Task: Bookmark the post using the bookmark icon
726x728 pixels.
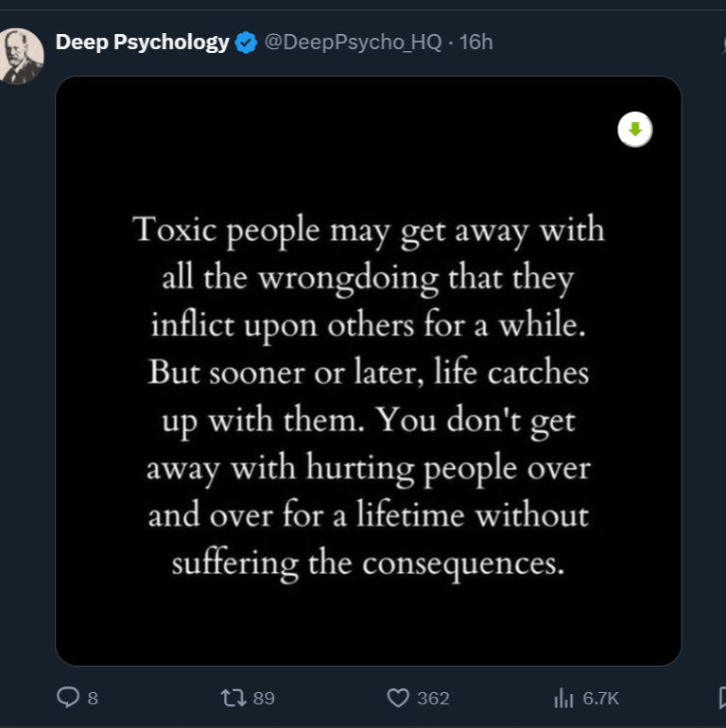Action: coord(721,698)
